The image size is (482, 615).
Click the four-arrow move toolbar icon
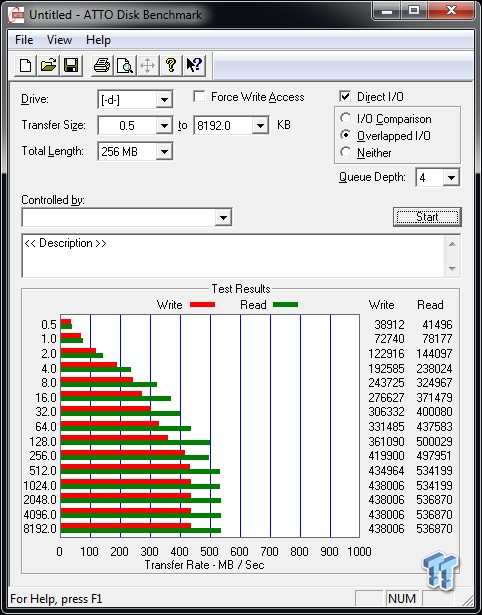tap(147, 65)
